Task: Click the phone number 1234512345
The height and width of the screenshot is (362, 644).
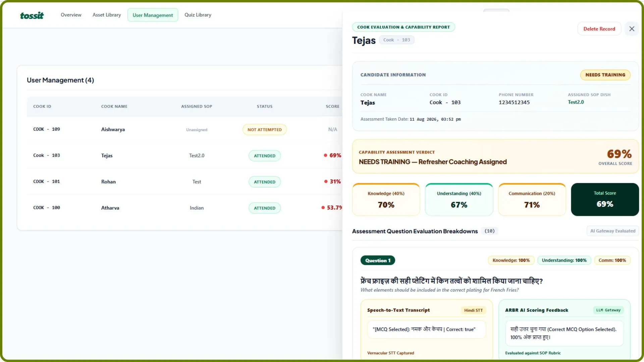Action: click(514, 103)
